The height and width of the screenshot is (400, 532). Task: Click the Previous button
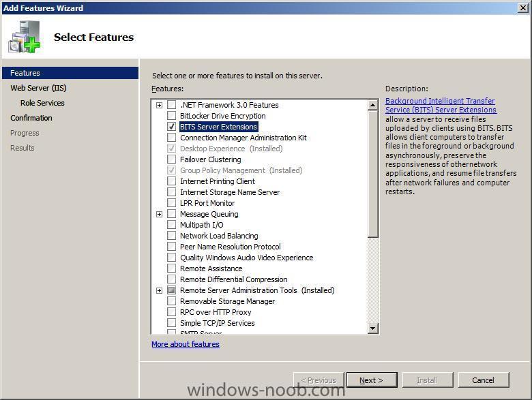click(x=319, y=380)
